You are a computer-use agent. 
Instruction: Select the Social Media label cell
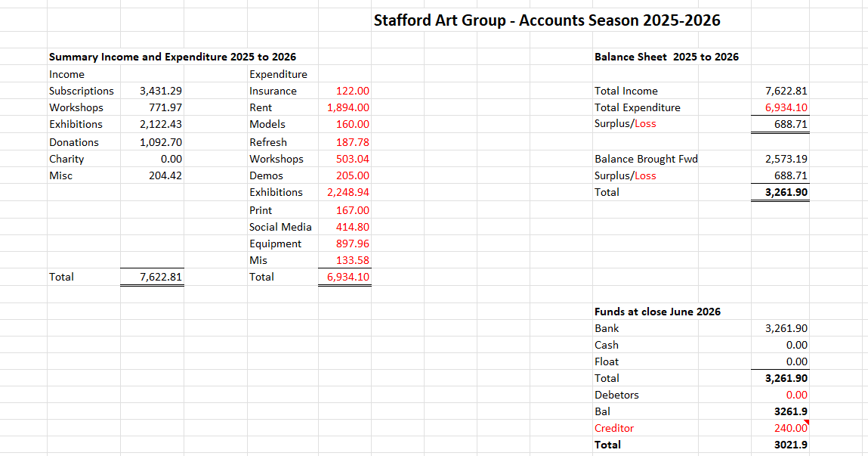(280, 227)
